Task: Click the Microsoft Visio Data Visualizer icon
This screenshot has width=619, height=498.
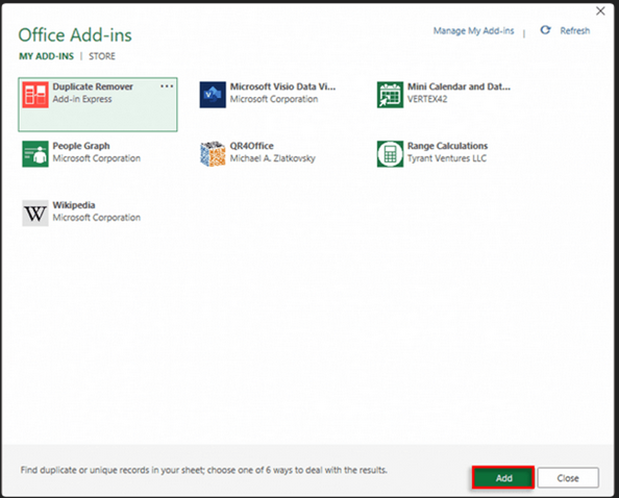Action: [212, 95]
